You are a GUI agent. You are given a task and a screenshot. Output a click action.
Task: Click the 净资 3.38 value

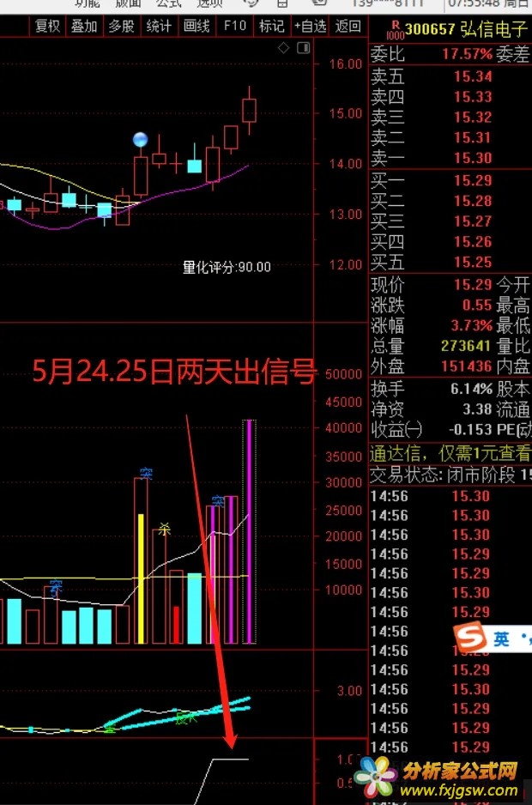[476, 409]
